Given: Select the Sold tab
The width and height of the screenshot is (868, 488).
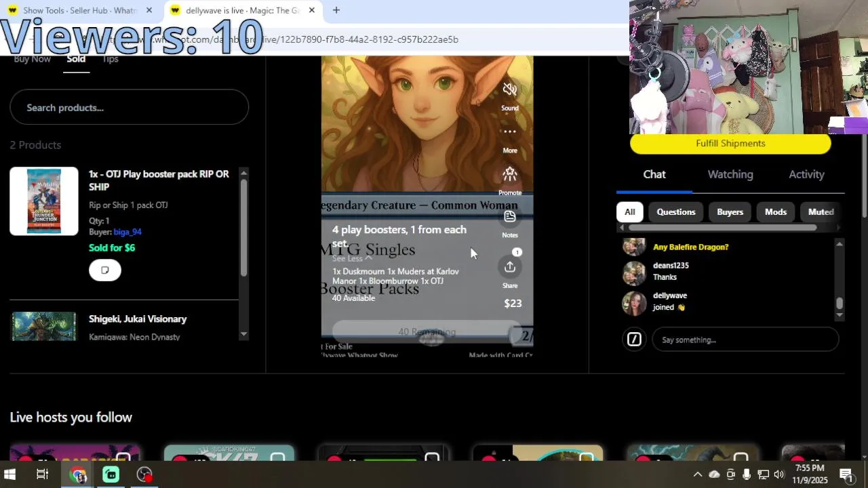Looking at the screenshot, I should click(76, 59).
